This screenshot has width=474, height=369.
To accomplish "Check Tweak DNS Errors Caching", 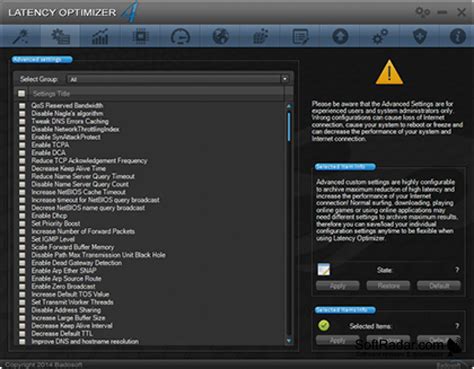I will pos(22,121).
